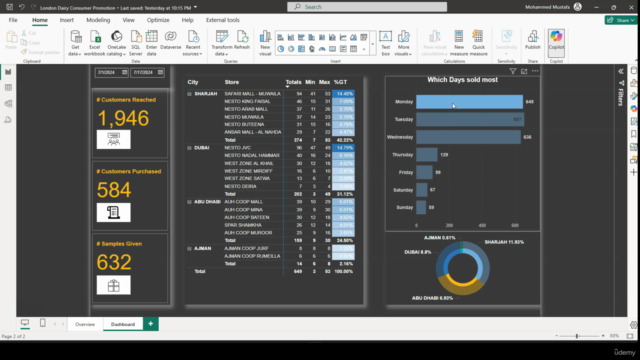Image resolution: width=640 pixels, height=360 pixels.
Task: Click the Search box in title bar
Action: pyautogui.click(x=367, y=7)
